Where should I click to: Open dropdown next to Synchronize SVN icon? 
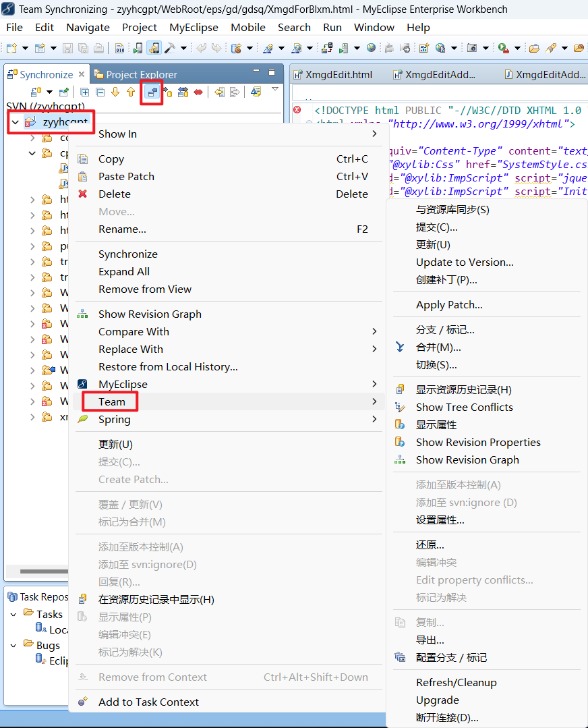(x=49, y=92)
